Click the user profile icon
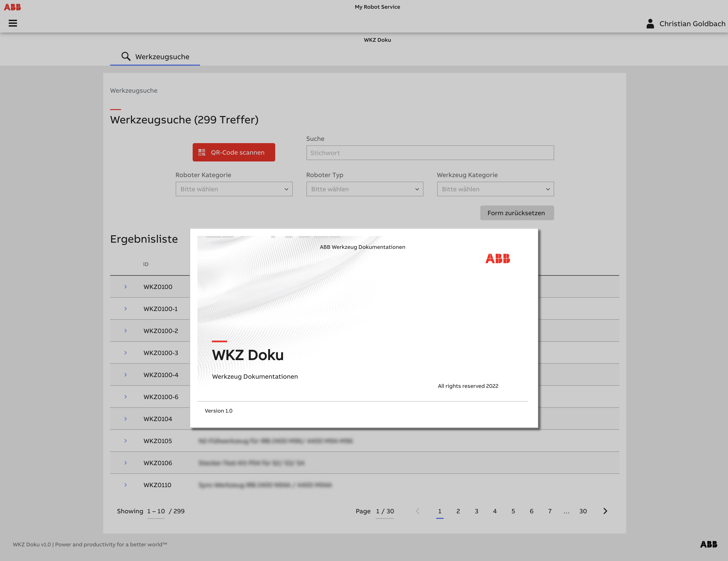 (650, 24)
